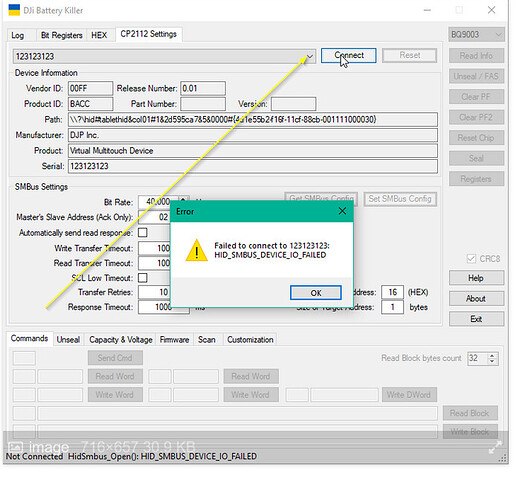
Task: Click the Release Number field
Action: pyautogui.click(x=203, y=88)
